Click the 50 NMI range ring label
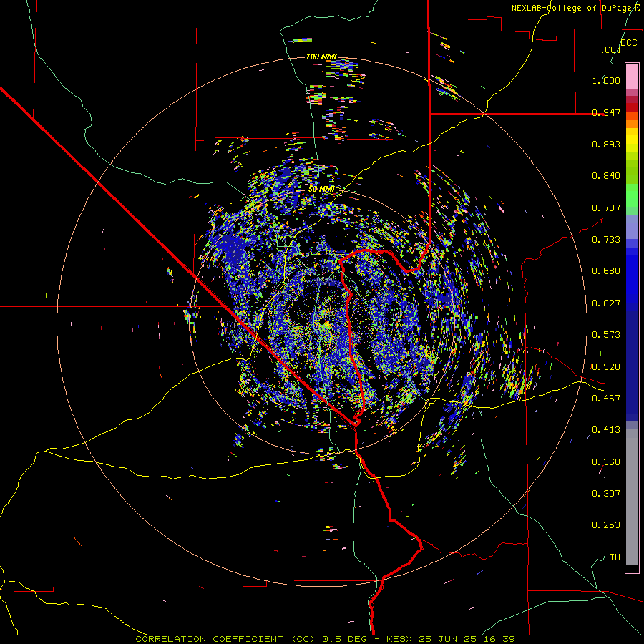 coord(321,190)
